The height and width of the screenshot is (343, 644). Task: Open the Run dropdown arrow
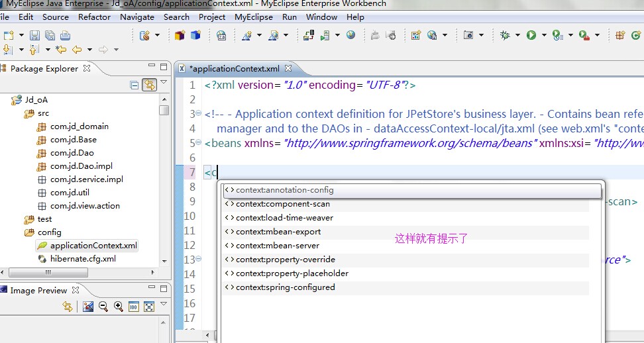544,35
